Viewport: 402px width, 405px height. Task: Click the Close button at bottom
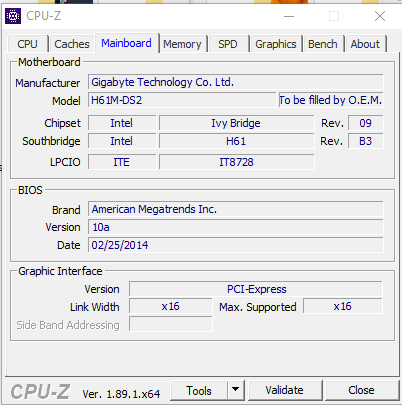point(361,390)
